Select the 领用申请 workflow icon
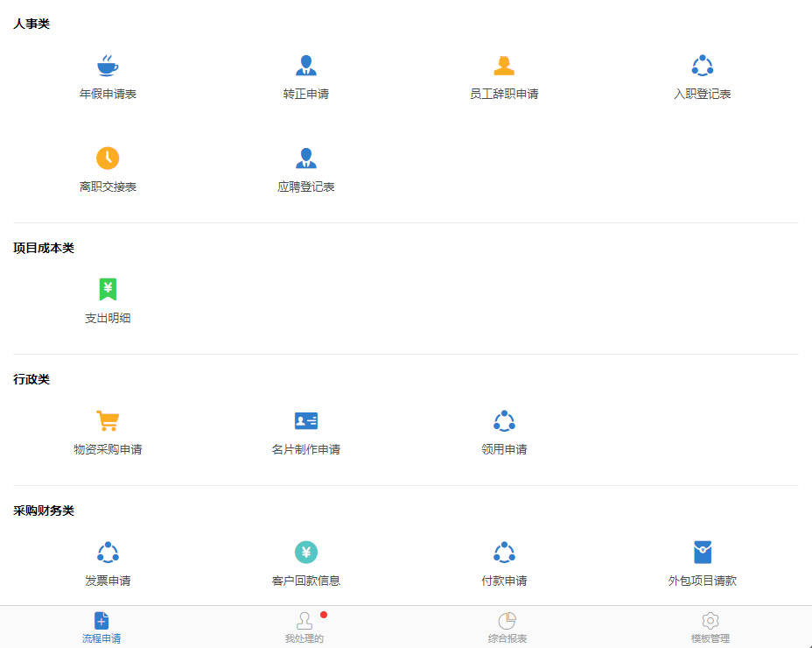 (504, 421)
